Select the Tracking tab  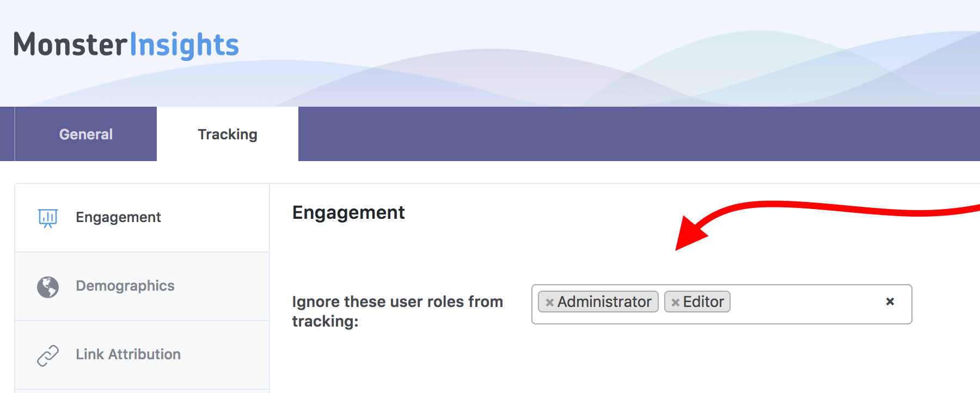click(228, 134)
